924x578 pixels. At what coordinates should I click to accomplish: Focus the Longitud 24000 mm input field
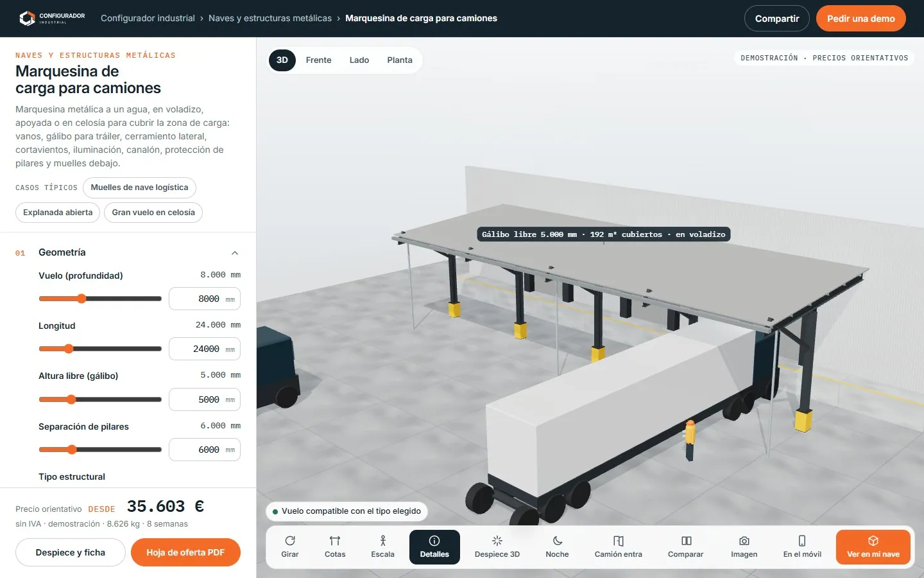point(205,349)
